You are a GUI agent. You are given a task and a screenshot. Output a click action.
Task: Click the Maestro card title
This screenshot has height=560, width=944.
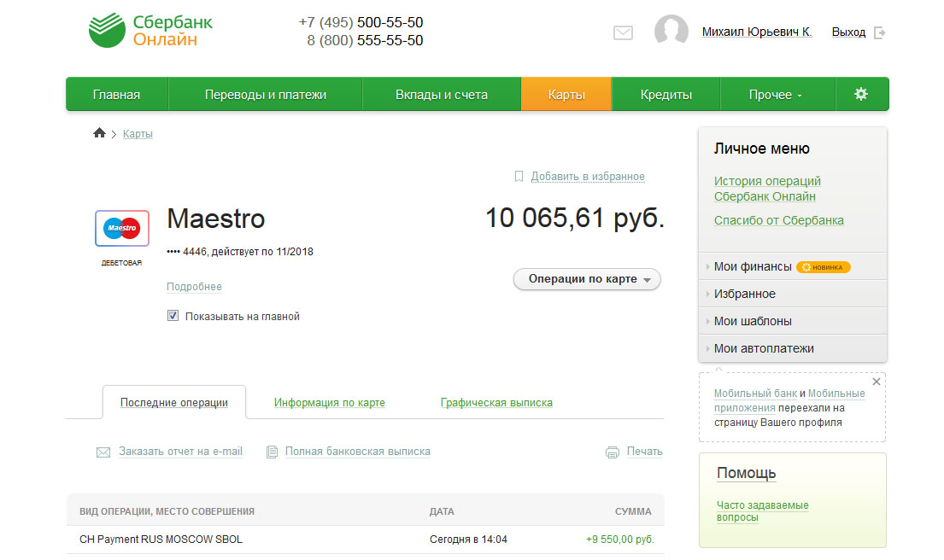coord(216,219)
